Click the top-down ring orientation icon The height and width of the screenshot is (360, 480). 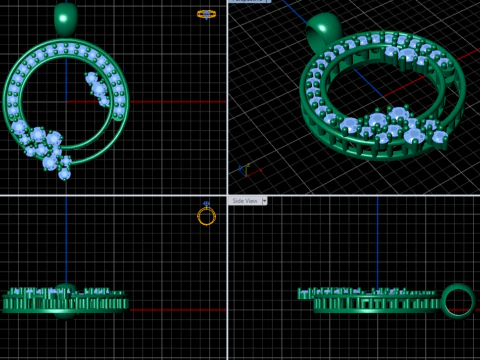coord(207,14)
